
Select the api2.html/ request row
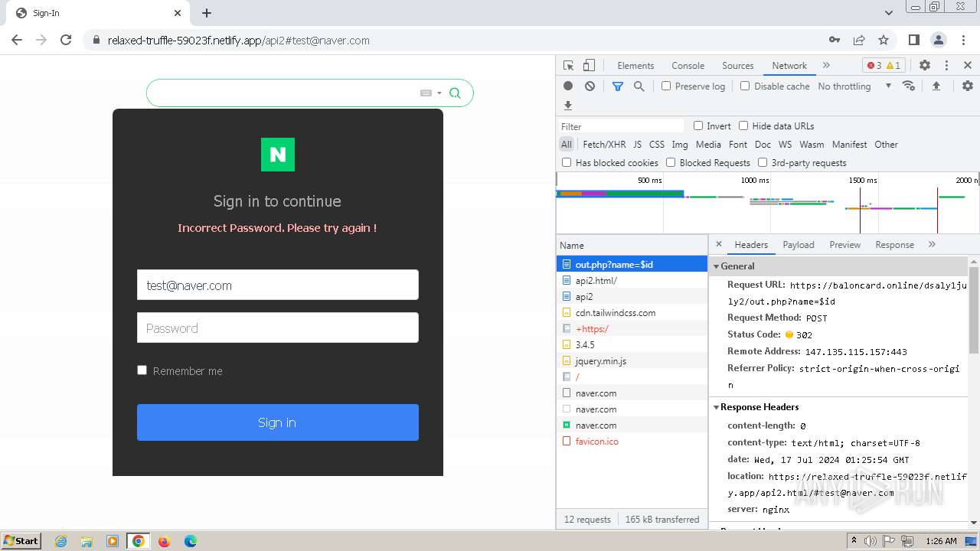[632, 280]
